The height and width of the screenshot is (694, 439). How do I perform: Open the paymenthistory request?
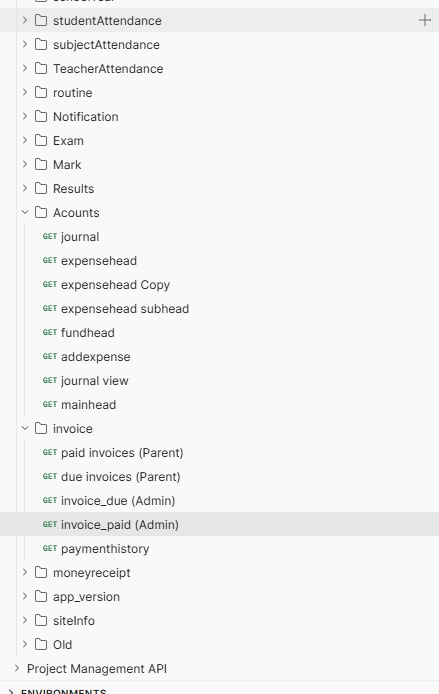coord(105,549)
